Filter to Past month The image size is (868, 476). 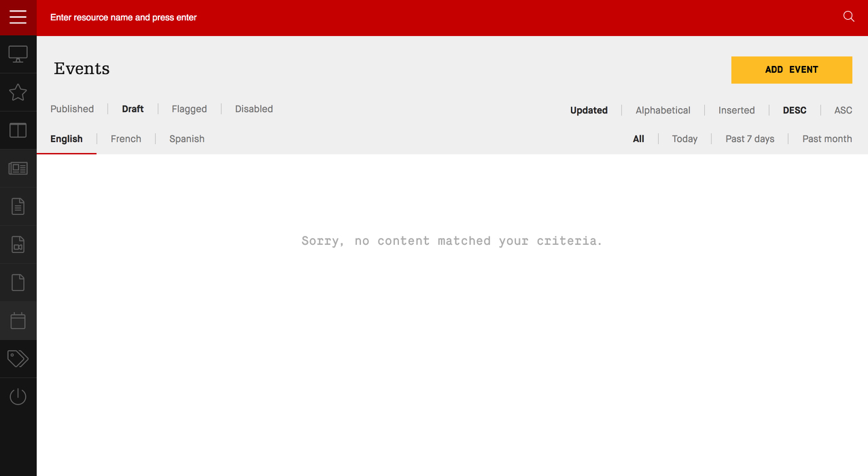pyautogui.click(x=827, y=139)
